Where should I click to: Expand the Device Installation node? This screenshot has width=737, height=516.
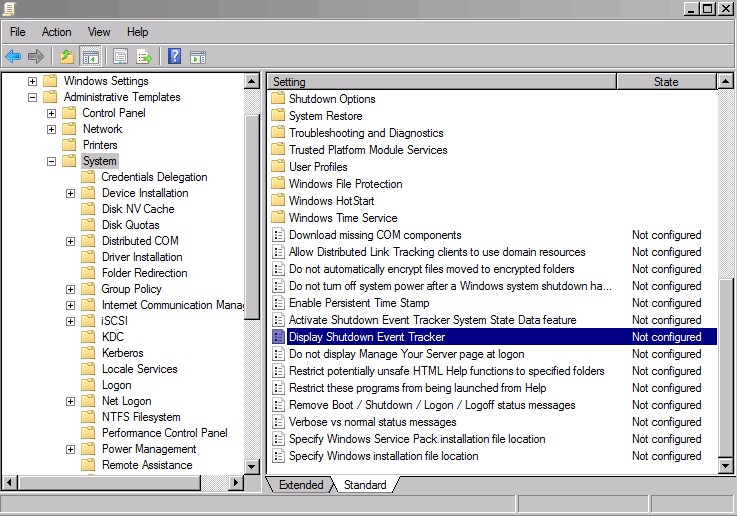tap(70, 193)
